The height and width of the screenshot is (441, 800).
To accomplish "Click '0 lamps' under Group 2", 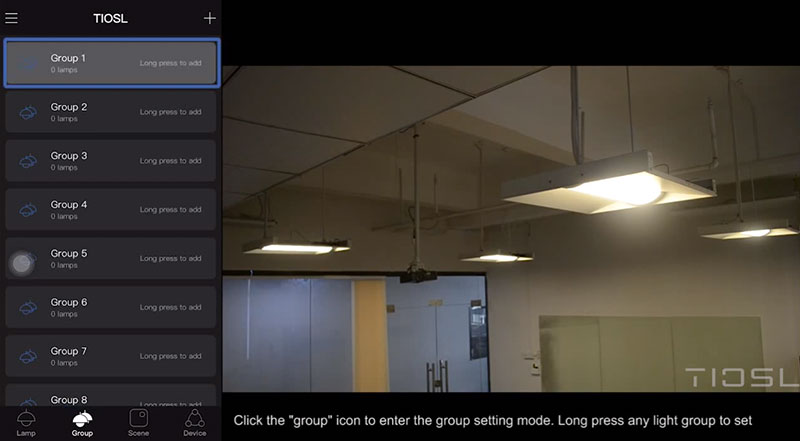I will point(64,119).
